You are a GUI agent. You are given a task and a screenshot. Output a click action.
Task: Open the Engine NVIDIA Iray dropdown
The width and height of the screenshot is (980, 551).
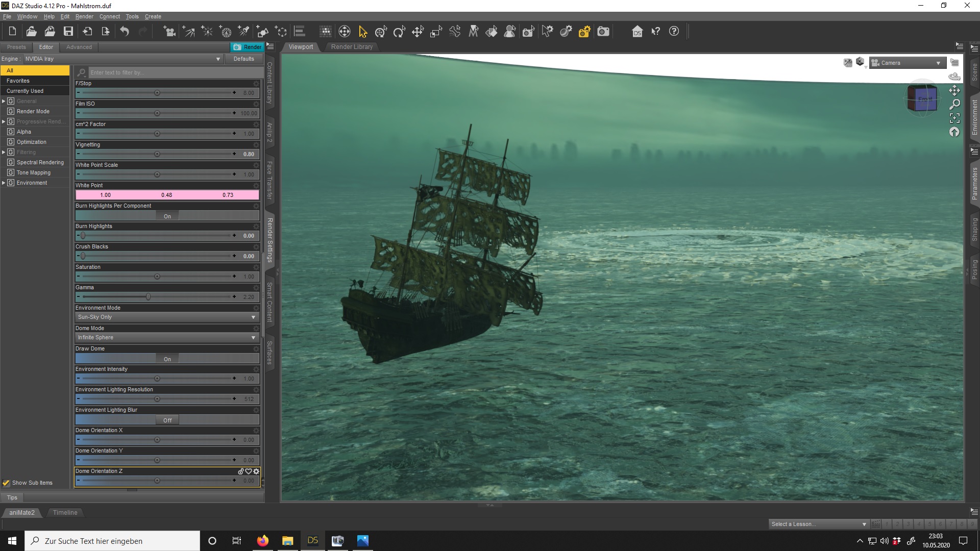tap(122, 59)
